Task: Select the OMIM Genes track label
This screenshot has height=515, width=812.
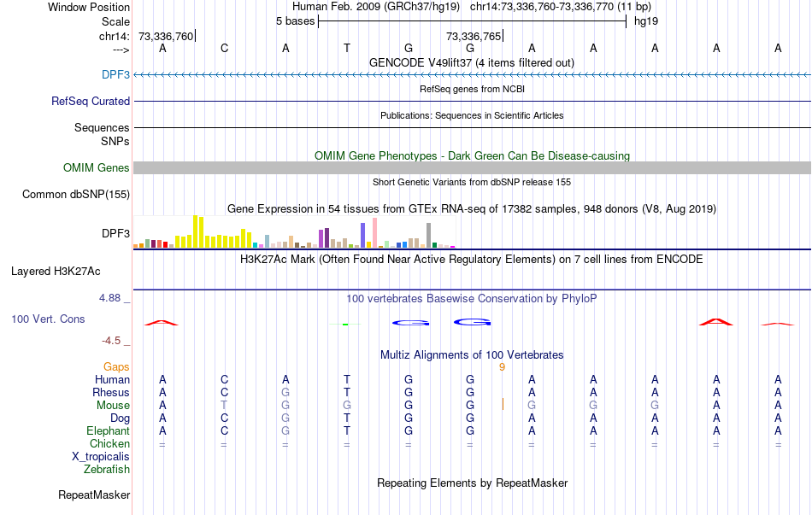Action: point(97,167)
